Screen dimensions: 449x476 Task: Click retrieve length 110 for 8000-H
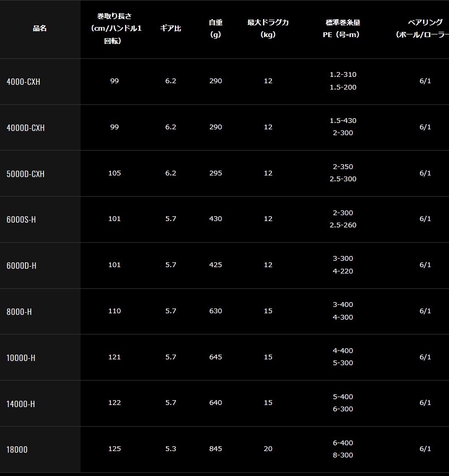[115, 311]
